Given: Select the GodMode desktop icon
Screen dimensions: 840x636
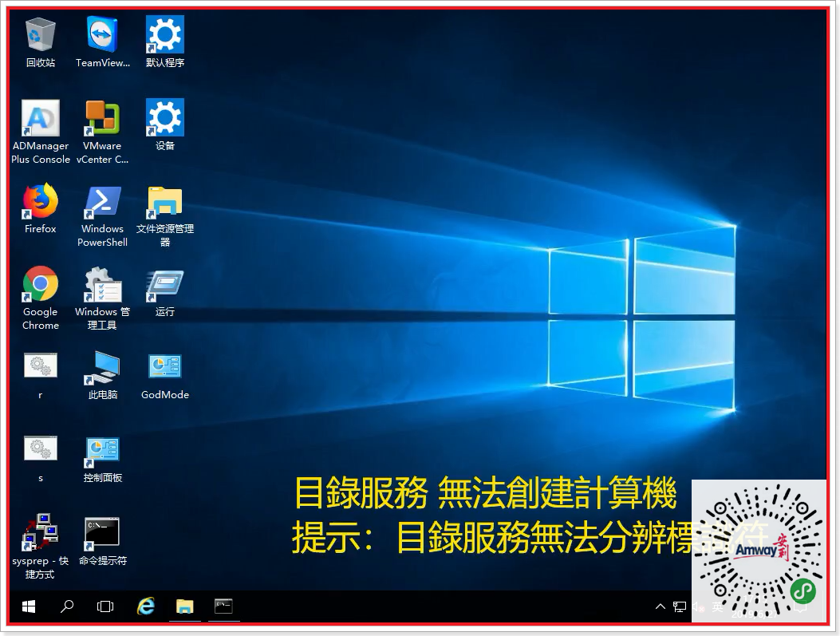Looking at the screenshot, I should click(165, 375).
